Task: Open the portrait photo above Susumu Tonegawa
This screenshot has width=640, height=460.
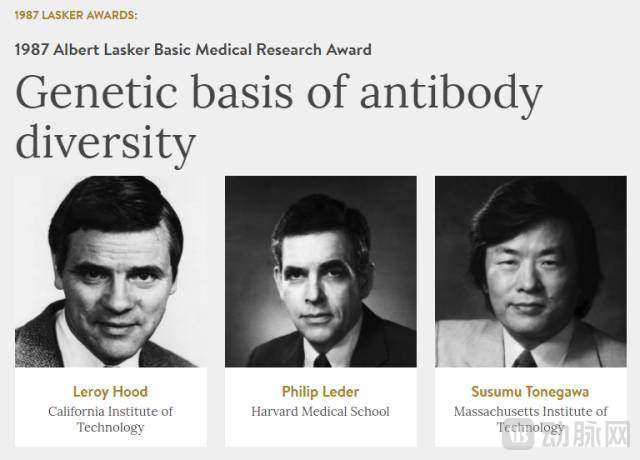Action: [530, 272]
